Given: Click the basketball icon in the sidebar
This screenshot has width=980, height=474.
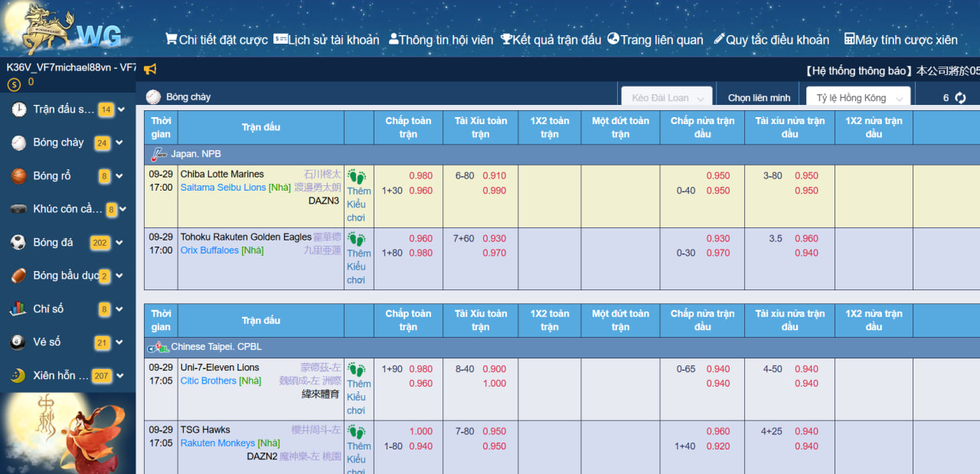Looking at the screenshot, I should (18, 176).
